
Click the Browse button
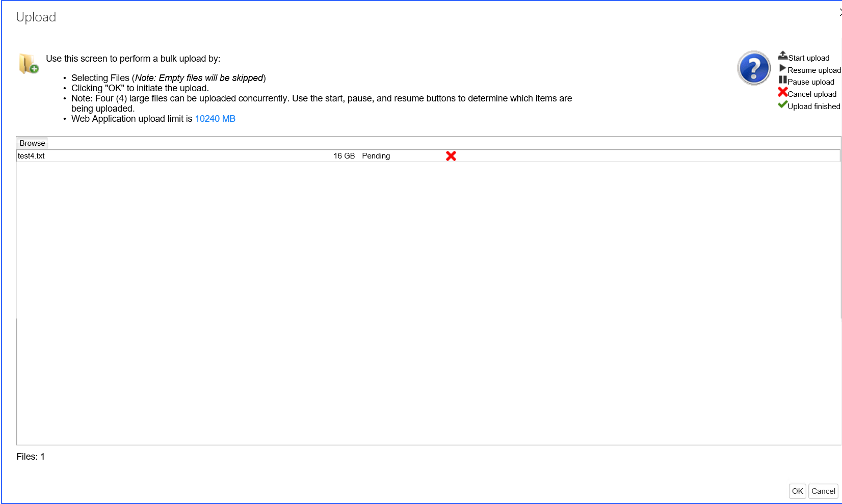[32, 143]
